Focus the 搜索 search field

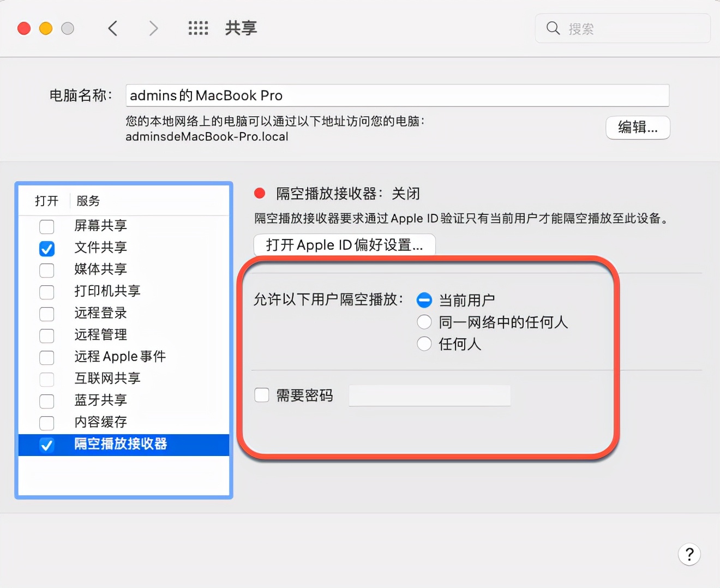[623, 28]
